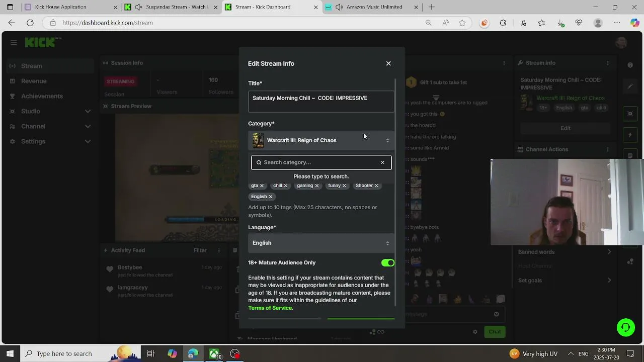
Task: Open the Xbox app on the taskbar
Action: 215,354
